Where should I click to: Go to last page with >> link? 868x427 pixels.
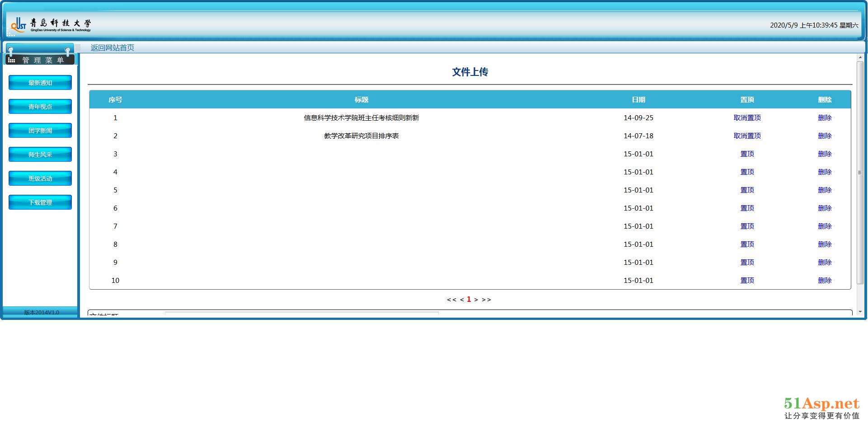(486, 300)
